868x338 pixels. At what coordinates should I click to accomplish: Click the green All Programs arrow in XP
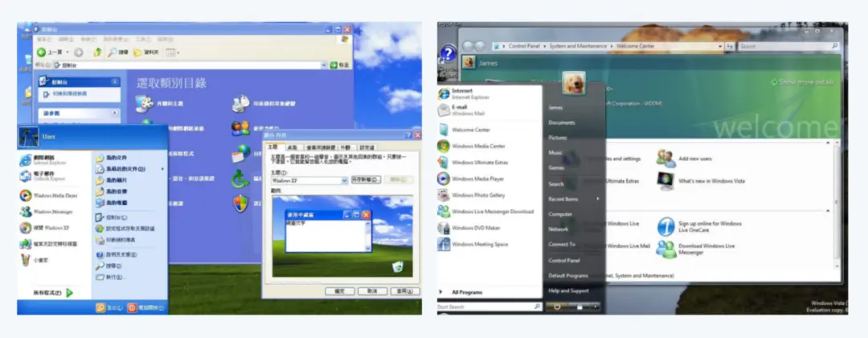pos(70,292)
